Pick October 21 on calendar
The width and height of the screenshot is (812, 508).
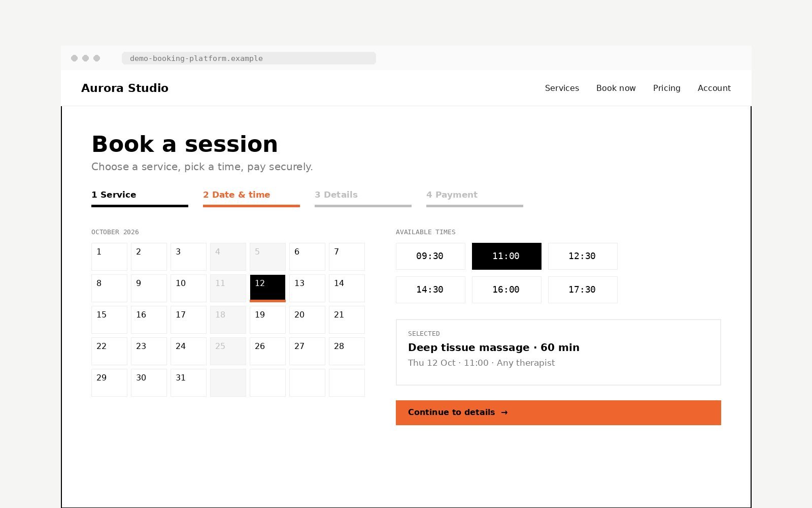click(x=347, y=320)
